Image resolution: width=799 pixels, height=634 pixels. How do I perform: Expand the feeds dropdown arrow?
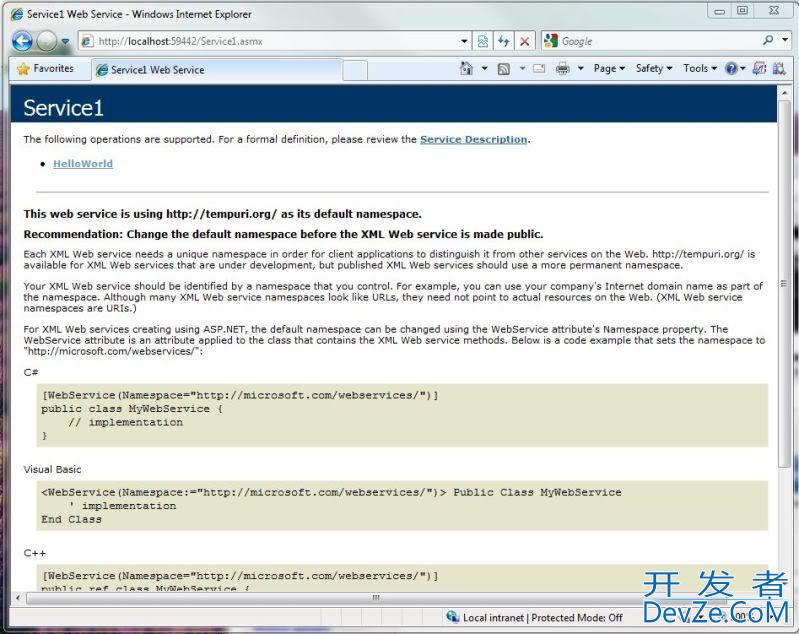point(522,68)
